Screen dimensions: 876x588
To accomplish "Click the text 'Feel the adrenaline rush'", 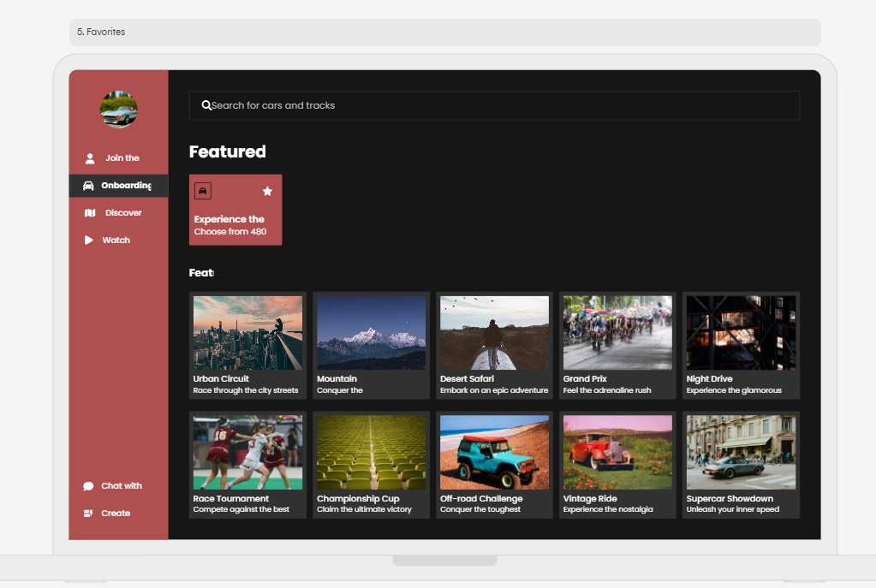I will pos(607,390).
